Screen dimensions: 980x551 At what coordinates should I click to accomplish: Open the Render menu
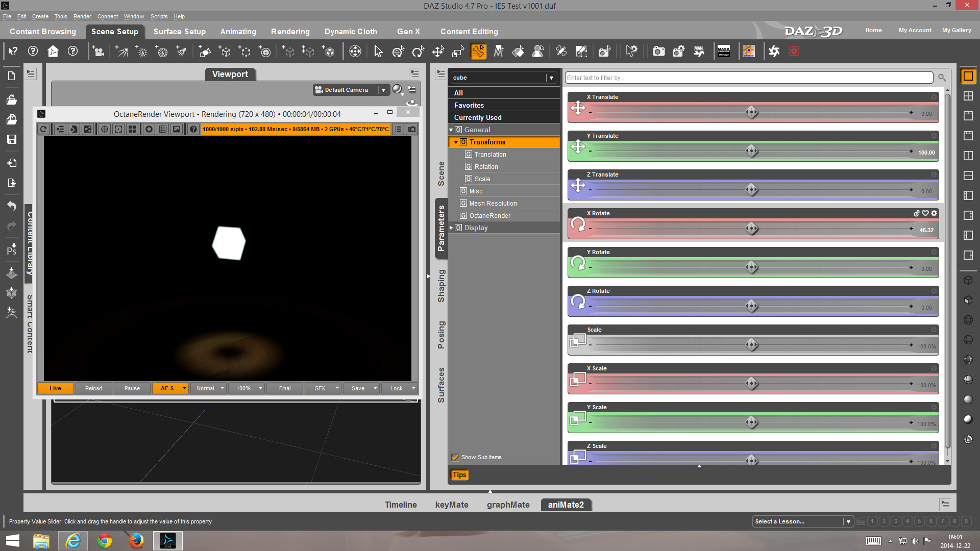(82, 16)
